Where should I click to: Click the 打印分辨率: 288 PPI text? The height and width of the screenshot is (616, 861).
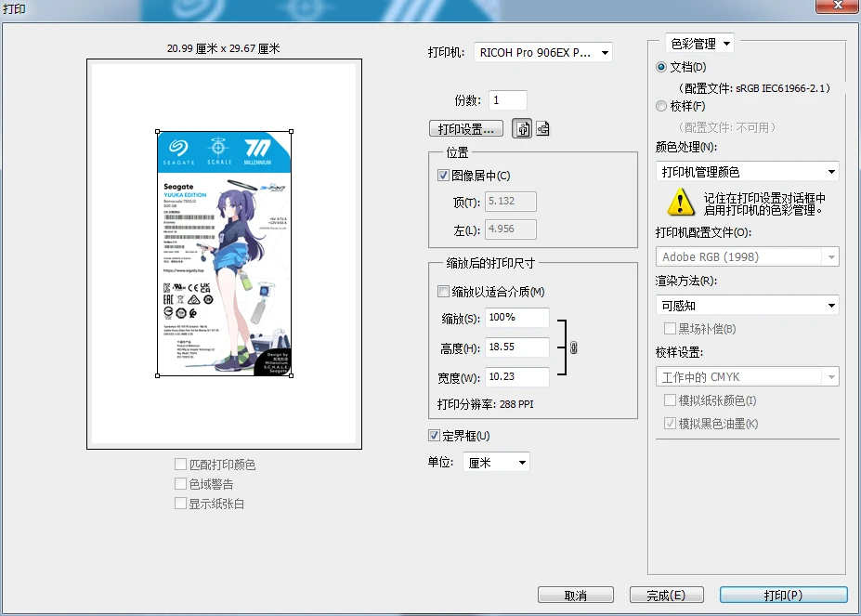click(x=486, y=404)
